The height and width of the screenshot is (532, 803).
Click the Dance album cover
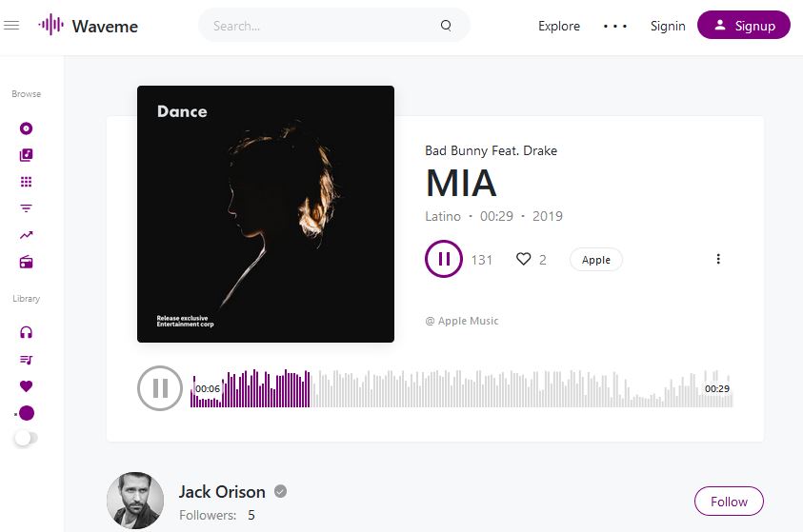pyautogui.click(x=266, y=214)
